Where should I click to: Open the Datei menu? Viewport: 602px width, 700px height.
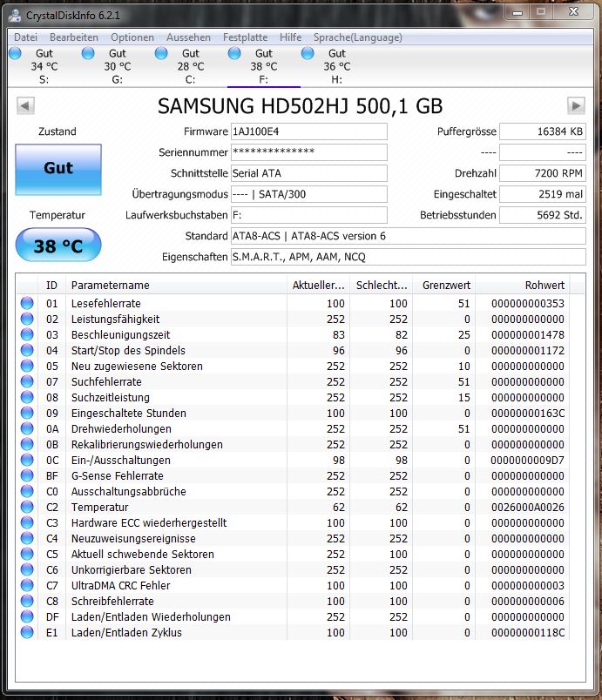coord(25,37)
